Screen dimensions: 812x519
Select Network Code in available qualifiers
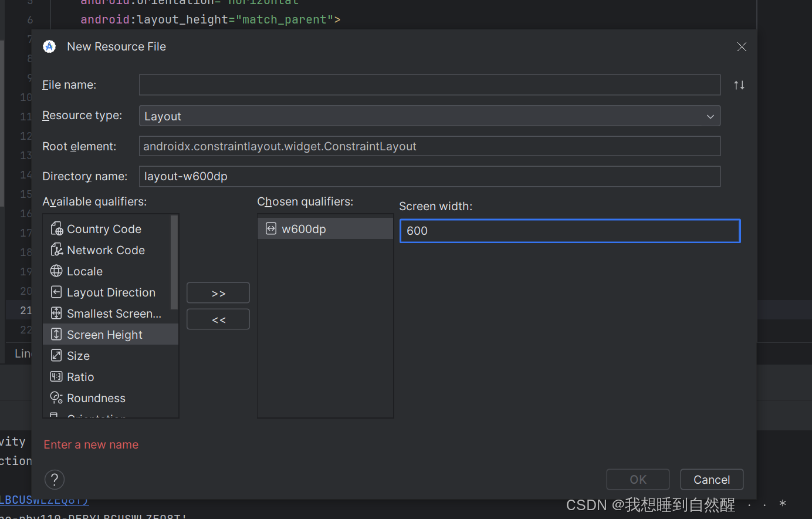click(x=107, y=250)
